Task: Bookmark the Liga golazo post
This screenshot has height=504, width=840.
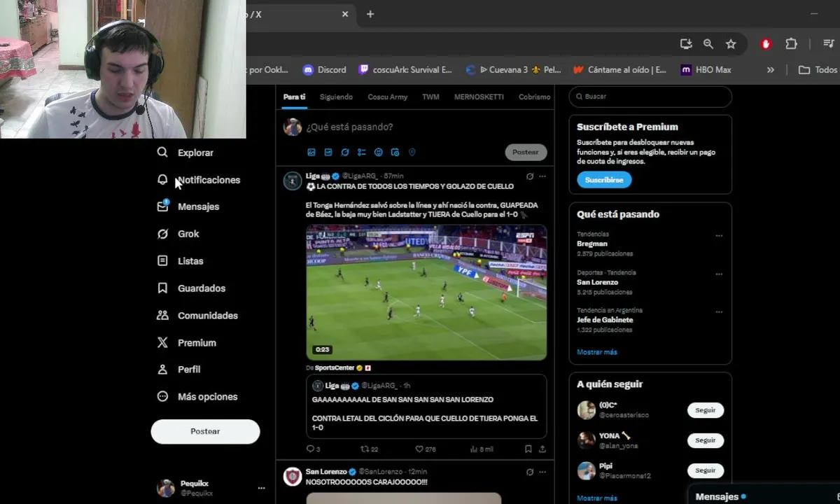Action: tap(528, 449)
